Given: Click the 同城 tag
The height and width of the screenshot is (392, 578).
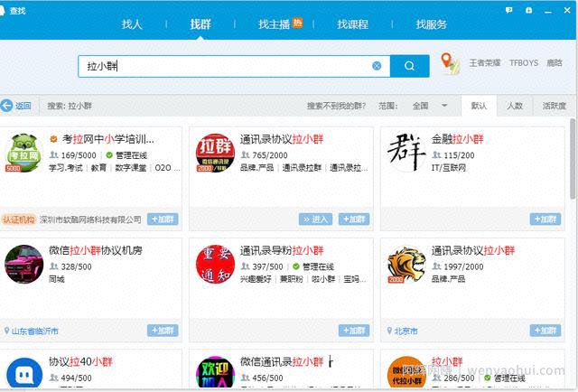Looking at the screenshot, I should pos(57,279).
